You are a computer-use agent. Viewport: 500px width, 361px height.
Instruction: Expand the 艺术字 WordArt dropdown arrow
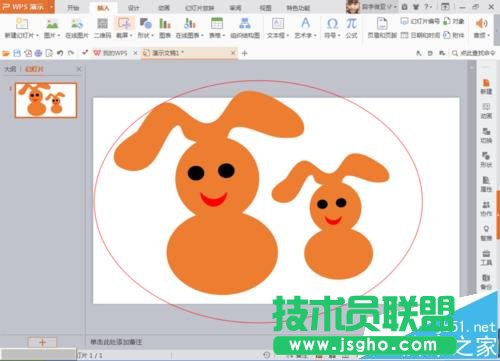click(x=315, y=35)
